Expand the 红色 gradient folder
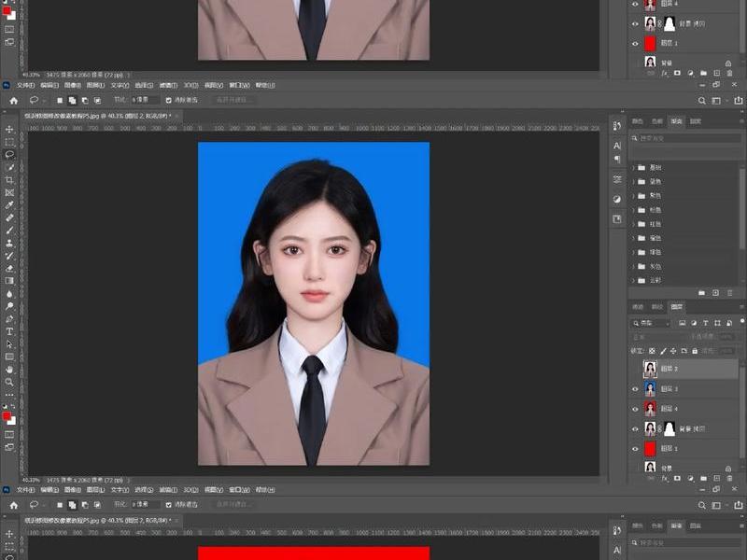747x560 pixels. point(634,224)
